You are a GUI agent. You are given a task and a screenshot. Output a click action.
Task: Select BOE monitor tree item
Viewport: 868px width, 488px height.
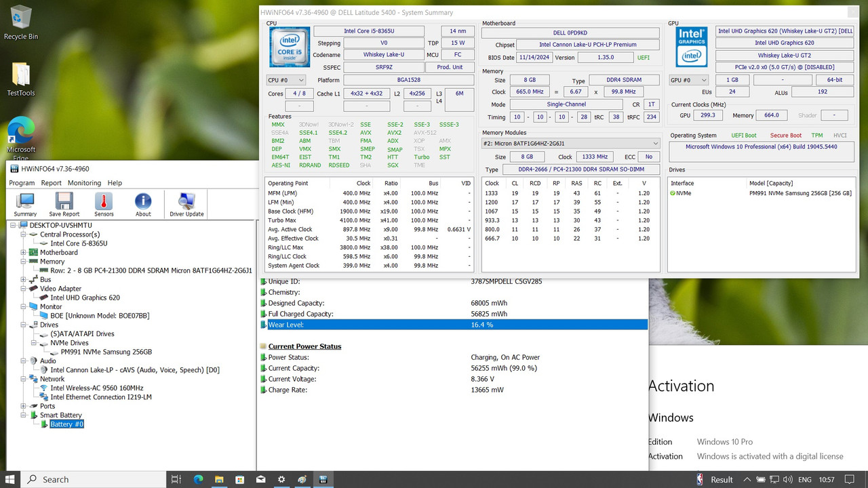[100, 316]
